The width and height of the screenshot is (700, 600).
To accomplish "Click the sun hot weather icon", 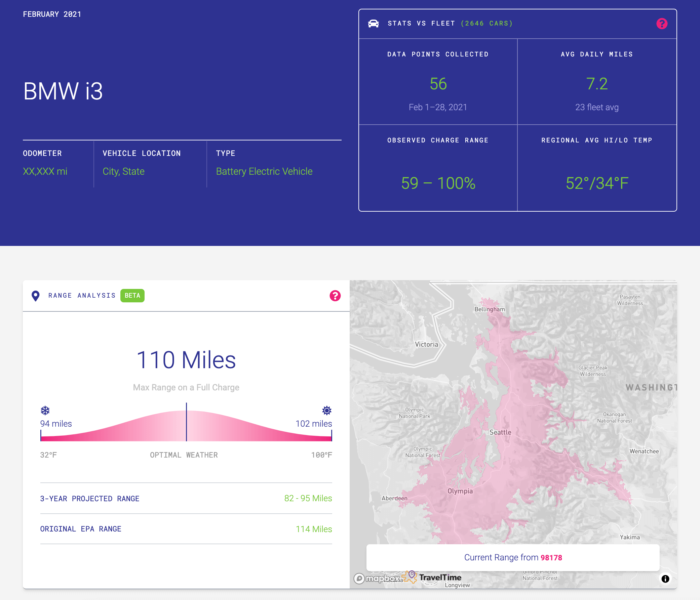I will coord(327,411).
